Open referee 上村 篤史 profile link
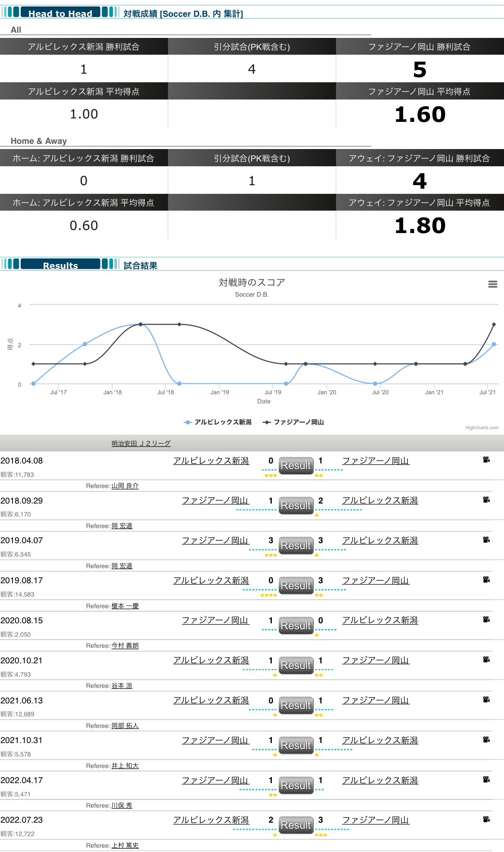This screenshot has width=504, height=852. (x=125, y=846)
